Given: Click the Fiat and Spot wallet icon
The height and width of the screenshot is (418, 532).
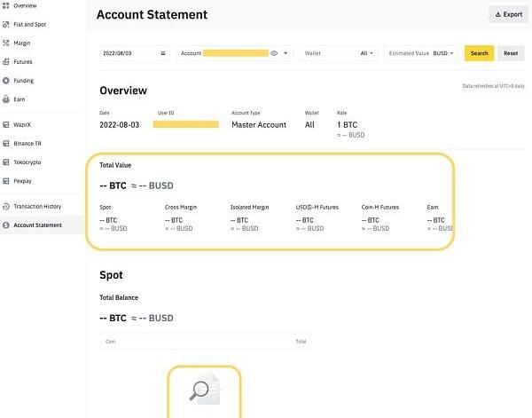Looking at the screenshot, I should click(x=6, y=24).
